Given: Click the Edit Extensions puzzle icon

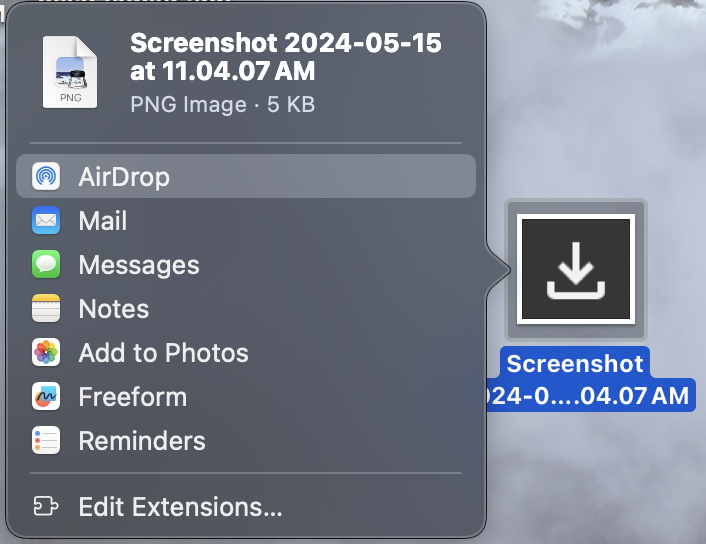Looking at the screenshot, I should (46, 507).
